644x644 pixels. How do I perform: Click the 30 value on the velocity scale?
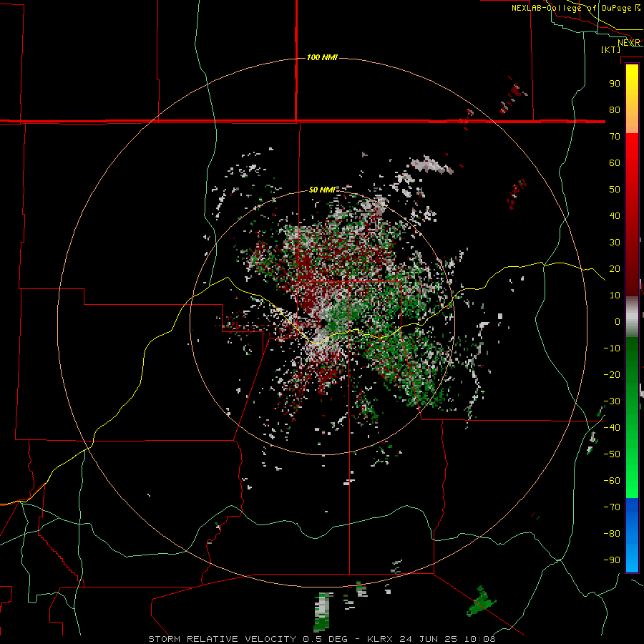click(x=615, y=243)
